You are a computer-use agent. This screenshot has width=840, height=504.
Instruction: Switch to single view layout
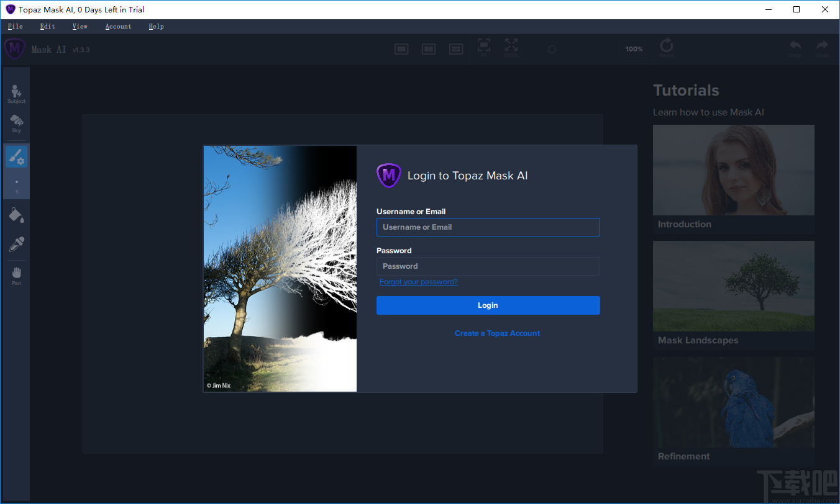tap(401, 49)
